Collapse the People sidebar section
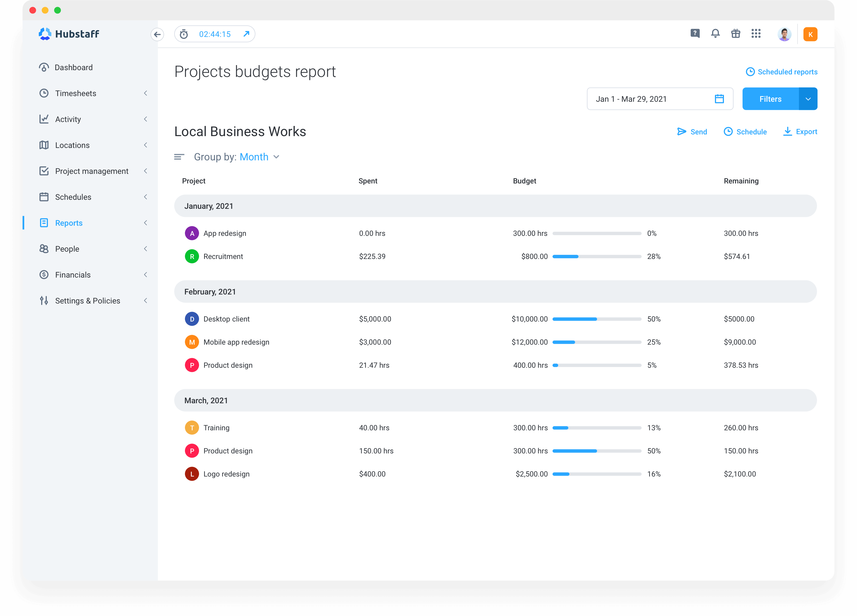The height and width of the screenshot is (616, 857). point(146,249)
